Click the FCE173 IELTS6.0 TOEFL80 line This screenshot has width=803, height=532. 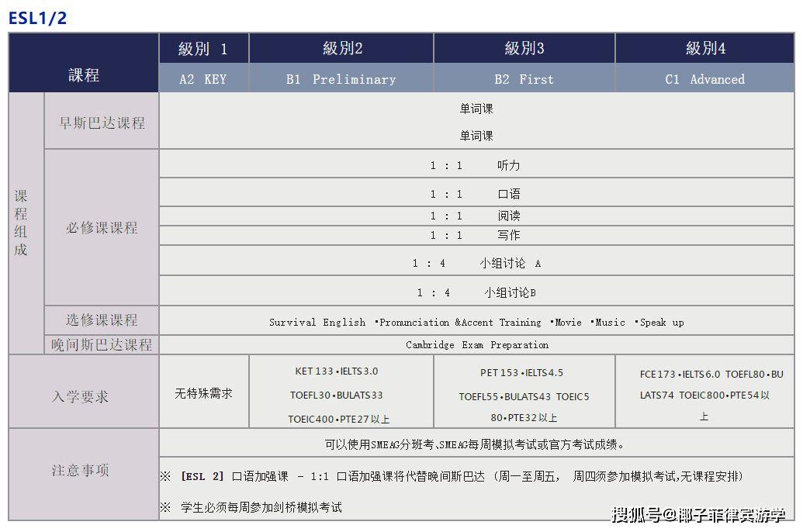click(711, 375)
